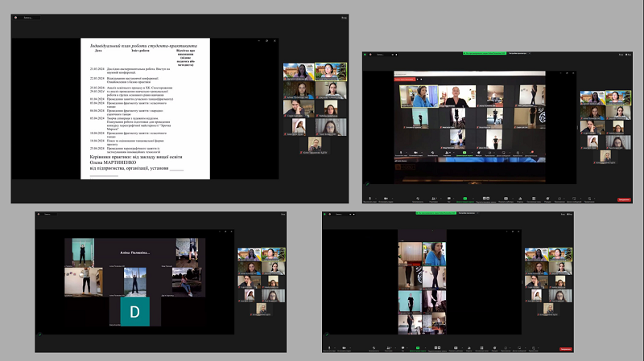Open the Security icon in the top-right Zoom toolbar

click(418, 196)
